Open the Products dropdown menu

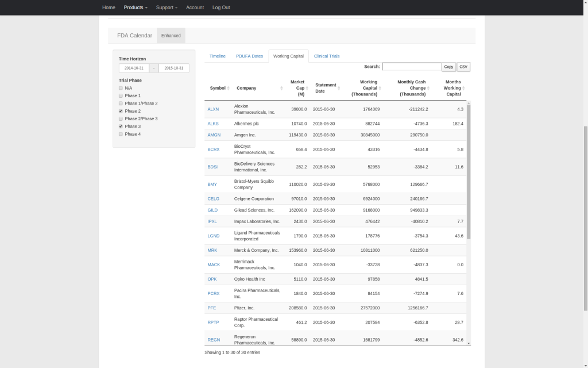(136, 7)
